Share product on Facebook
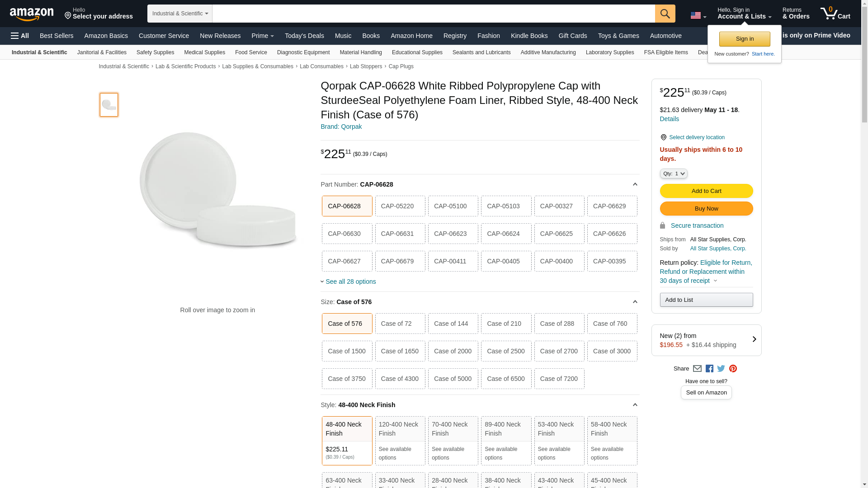 pyautogui.click(x=709, y=369)
